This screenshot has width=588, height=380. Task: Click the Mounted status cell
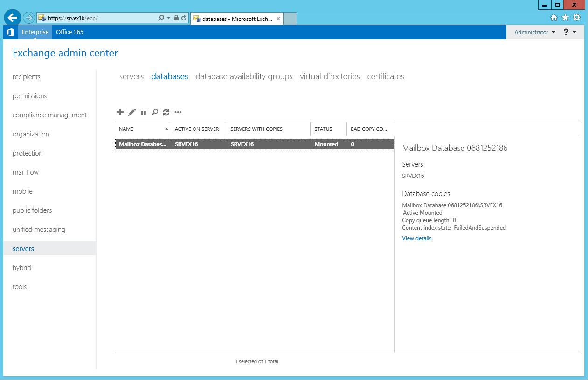(326, 144)
